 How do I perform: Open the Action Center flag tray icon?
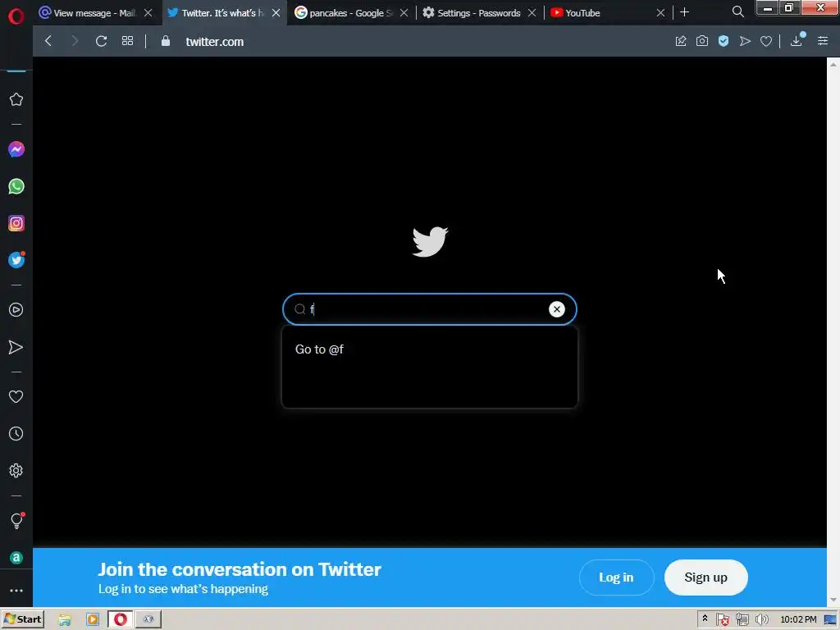click(723, 620)
